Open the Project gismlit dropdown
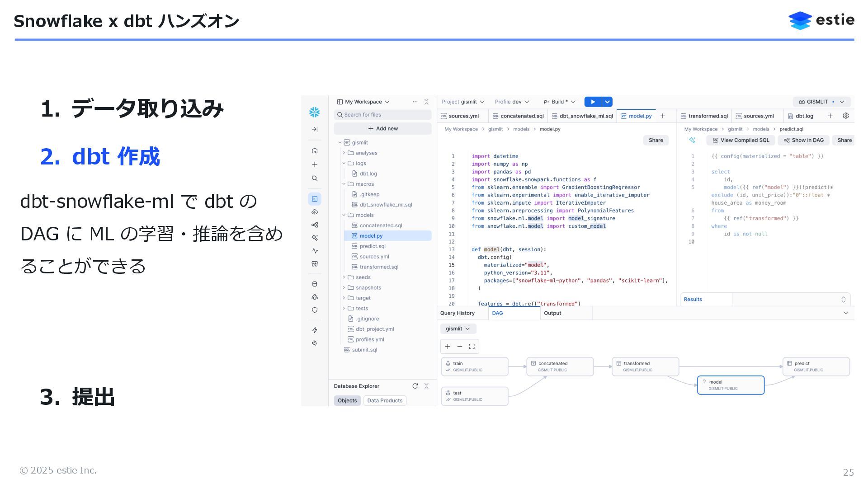Viewport: 868px width, 488px height. click(x=463, y=102)
